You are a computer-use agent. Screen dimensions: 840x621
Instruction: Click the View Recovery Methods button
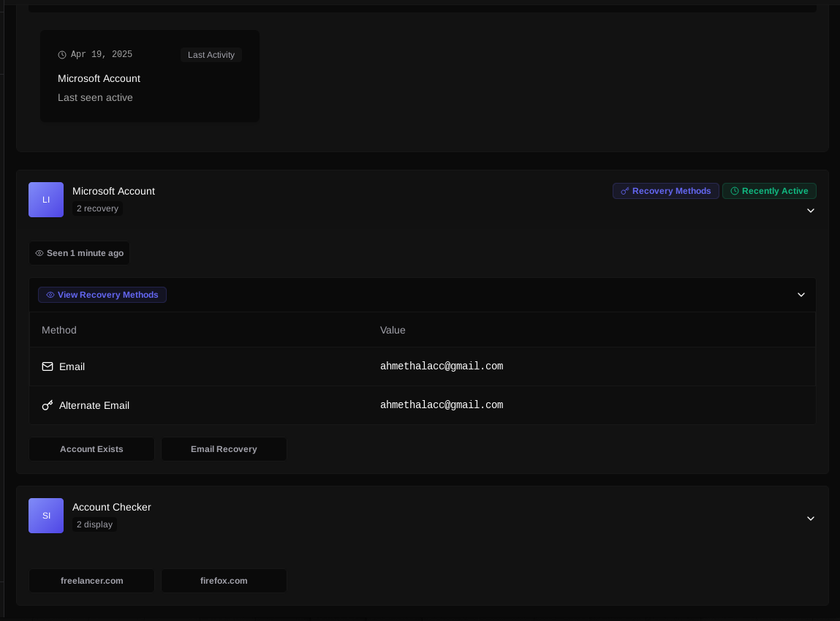point(102,295)
